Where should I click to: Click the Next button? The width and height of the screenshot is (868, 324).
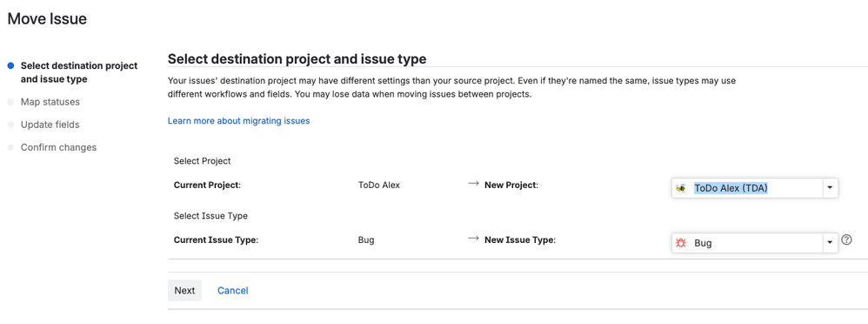click(x=184, y=291)
